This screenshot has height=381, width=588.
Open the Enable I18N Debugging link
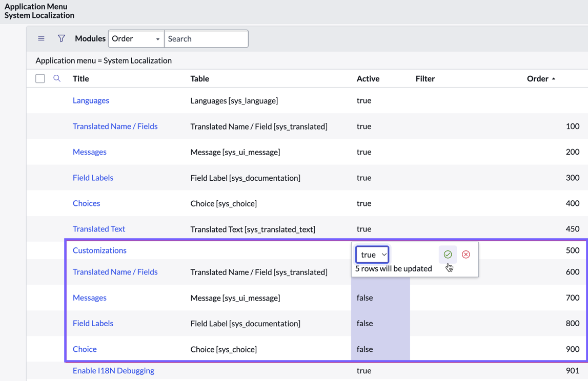click(113, 371)
